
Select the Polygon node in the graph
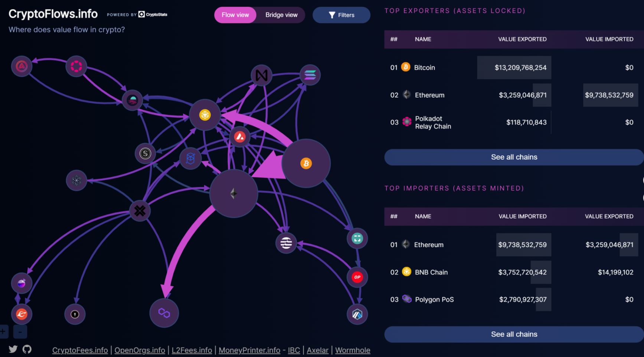164,313
